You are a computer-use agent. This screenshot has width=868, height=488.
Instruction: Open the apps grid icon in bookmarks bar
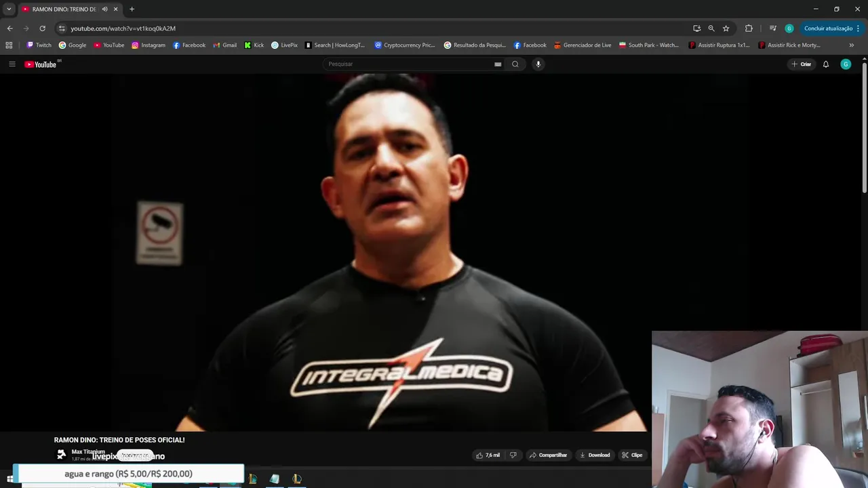click(9, 45)
